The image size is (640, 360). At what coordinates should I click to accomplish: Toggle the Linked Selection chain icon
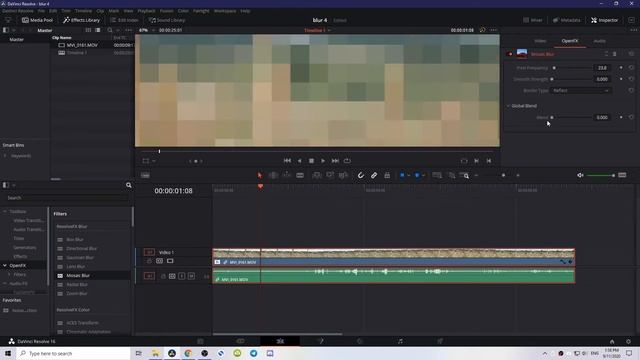pyautogui.click(x=374, y=176)
